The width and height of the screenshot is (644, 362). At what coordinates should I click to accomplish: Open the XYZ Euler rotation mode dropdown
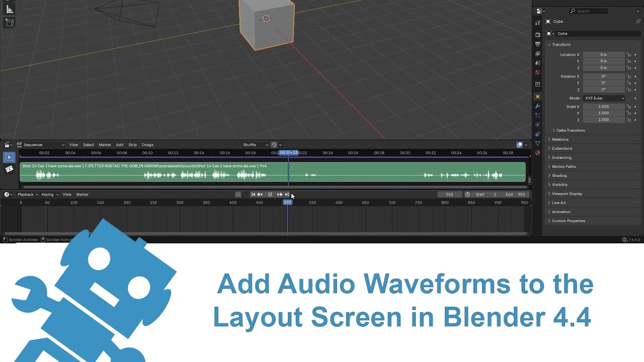click(604, 98)
